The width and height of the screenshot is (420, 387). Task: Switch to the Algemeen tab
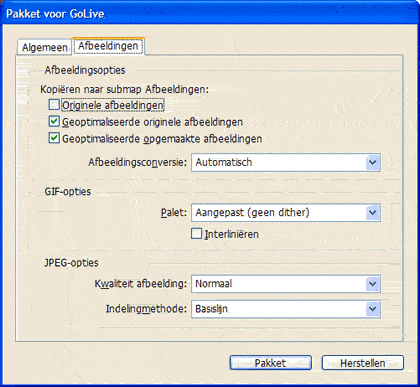44,47
